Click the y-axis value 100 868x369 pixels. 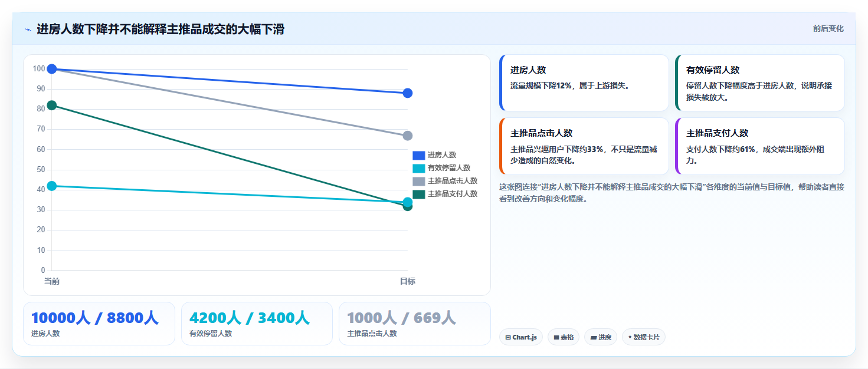[x=39, y=69]
